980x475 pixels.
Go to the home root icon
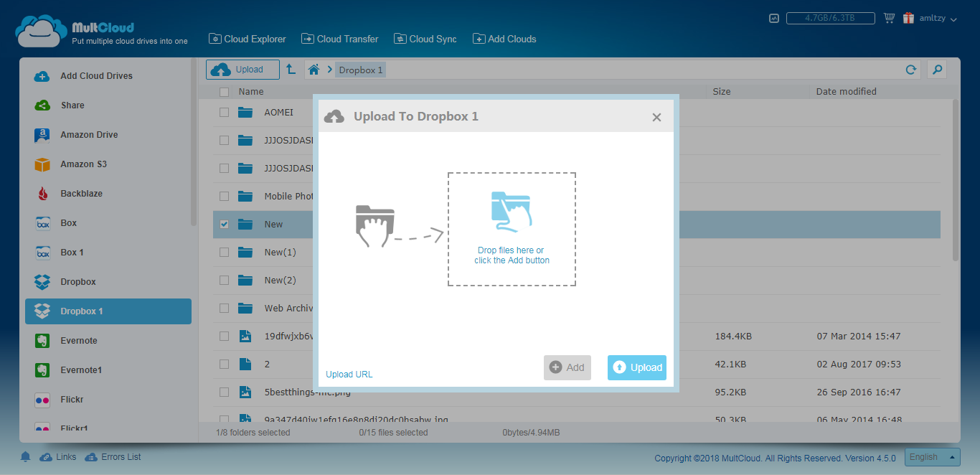click(x=314, y=70)
